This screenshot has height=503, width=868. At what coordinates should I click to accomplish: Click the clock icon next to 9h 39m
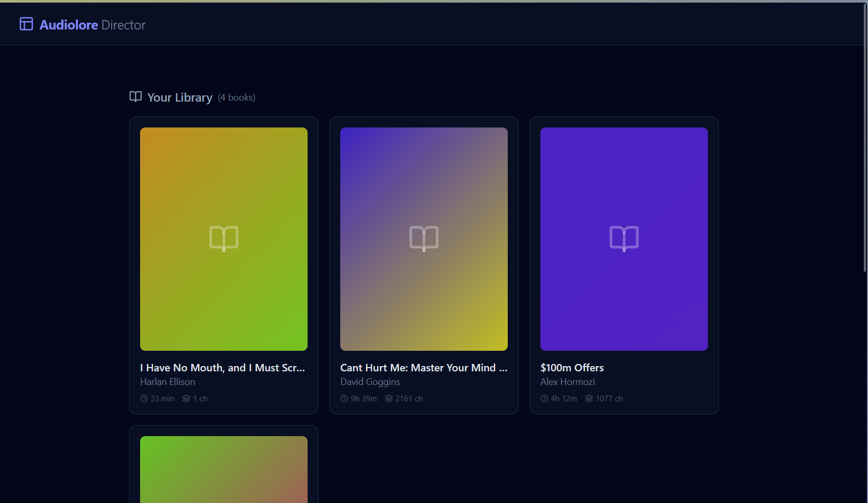(x=344, y=399)
